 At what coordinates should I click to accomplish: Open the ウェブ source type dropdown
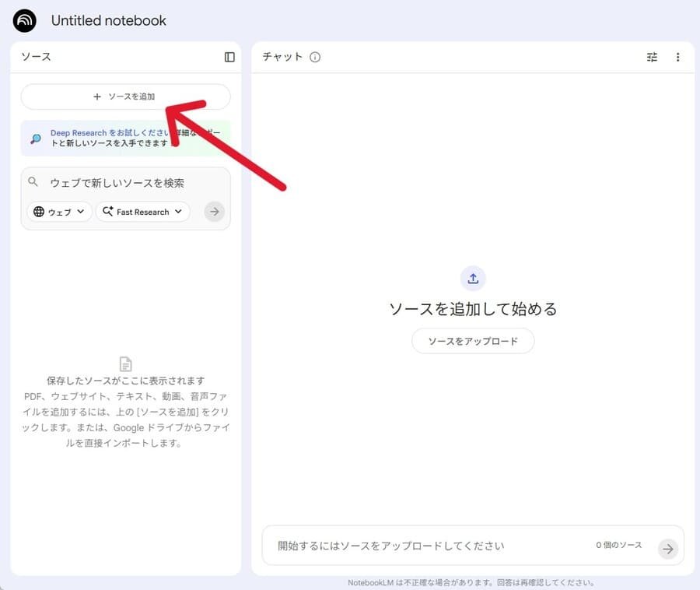[x=58, y=211]
